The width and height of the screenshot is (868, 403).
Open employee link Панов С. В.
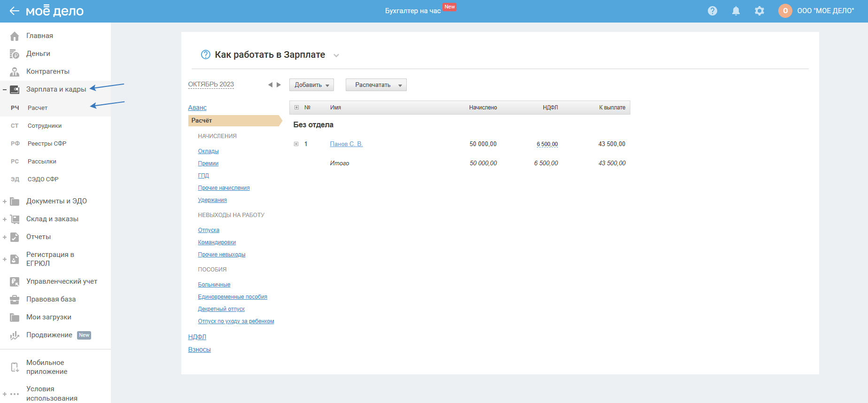pos(346,144)
